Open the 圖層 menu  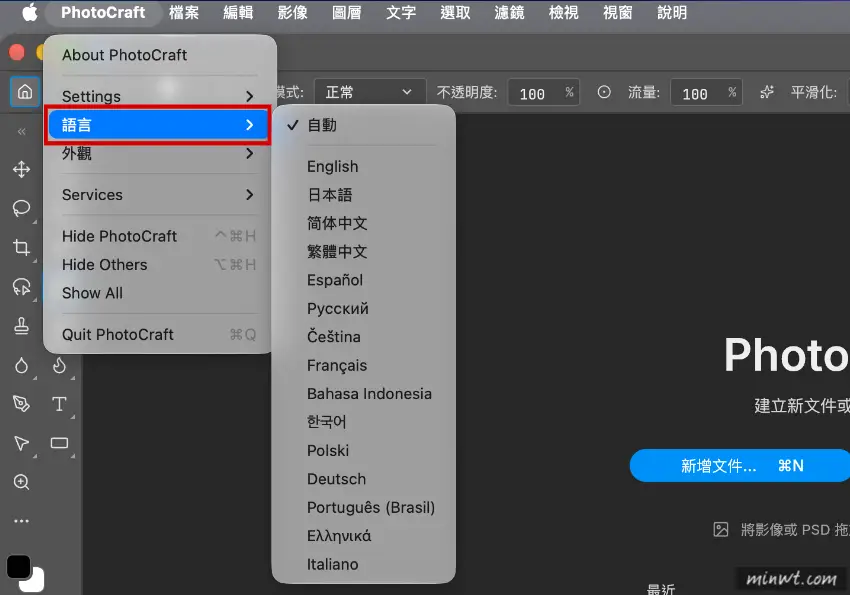point(346,12)
